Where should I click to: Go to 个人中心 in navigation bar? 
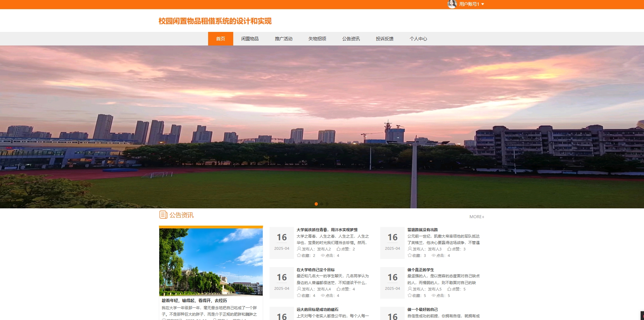pyautogui.click(x=418, y=39)
